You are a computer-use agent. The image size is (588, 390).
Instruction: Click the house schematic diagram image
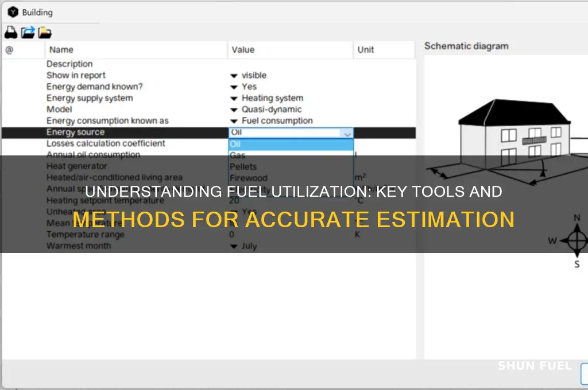(x=507, y=142)
